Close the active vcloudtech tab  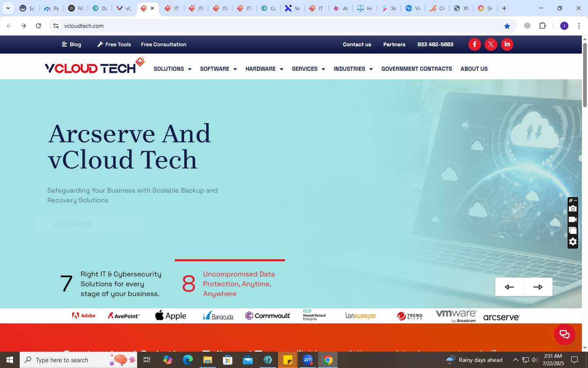152,8
